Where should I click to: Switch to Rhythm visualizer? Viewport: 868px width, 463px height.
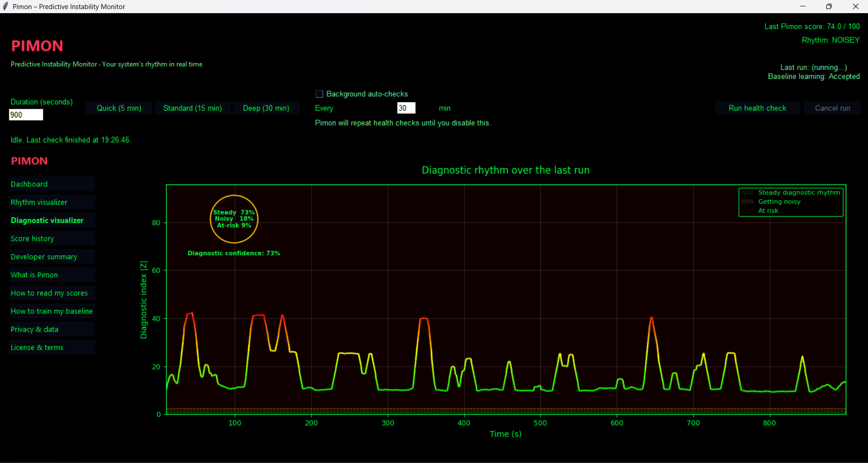click(52, 202)
